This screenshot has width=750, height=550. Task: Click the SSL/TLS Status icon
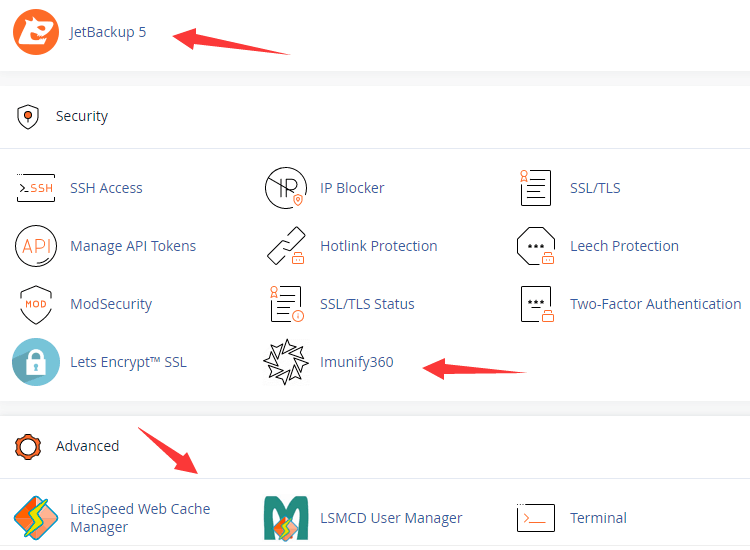pos(285,304)
